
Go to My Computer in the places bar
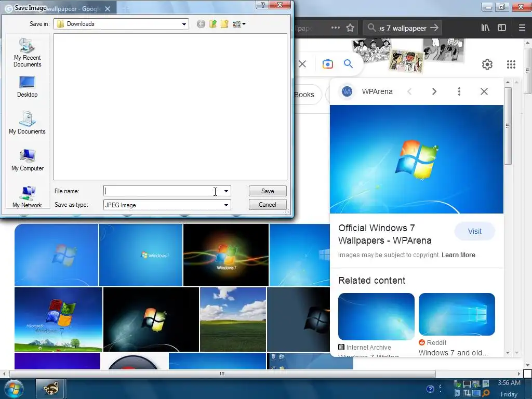coord(27,160)
